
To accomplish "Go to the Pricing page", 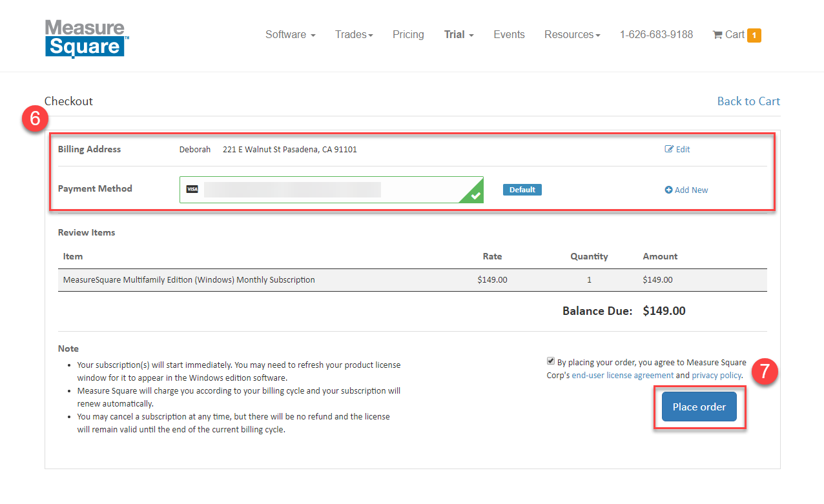I will point(408,35).
